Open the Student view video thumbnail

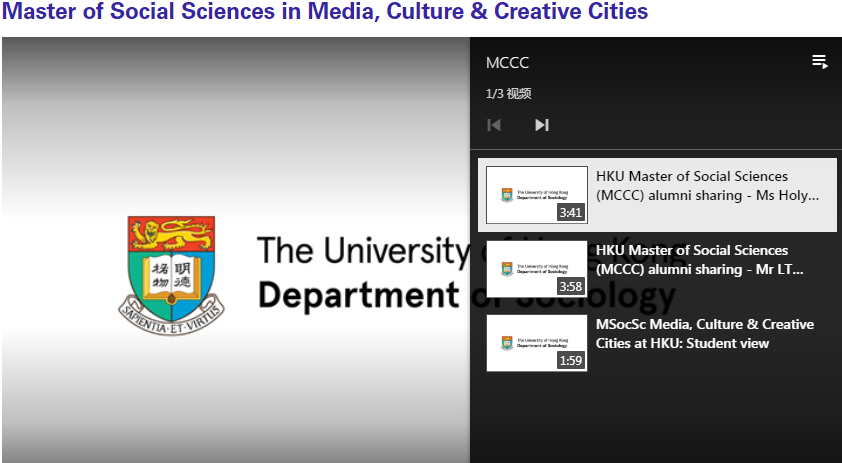coord(536,343)
